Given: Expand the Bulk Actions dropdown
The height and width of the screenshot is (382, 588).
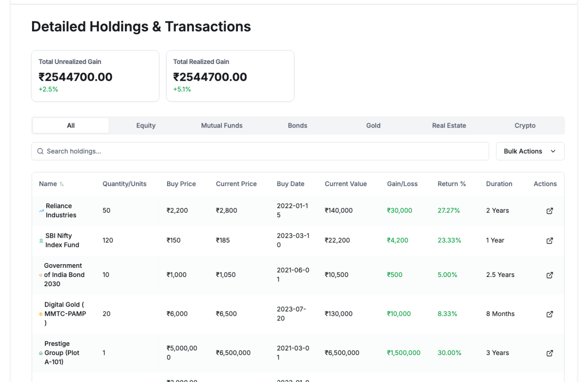Looking at the screenshot, I should pos(523,151).
